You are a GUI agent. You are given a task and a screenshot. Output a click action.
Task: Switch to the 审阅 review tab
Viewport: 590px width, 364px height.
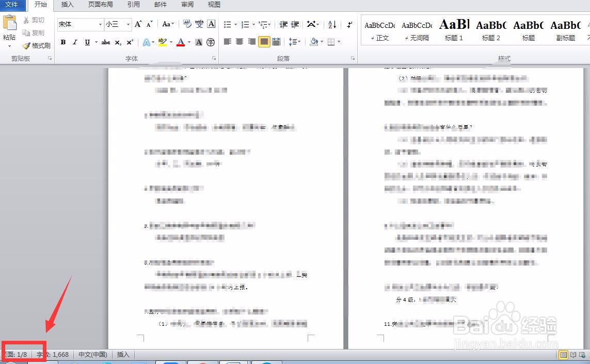click(x=187, y=5)
